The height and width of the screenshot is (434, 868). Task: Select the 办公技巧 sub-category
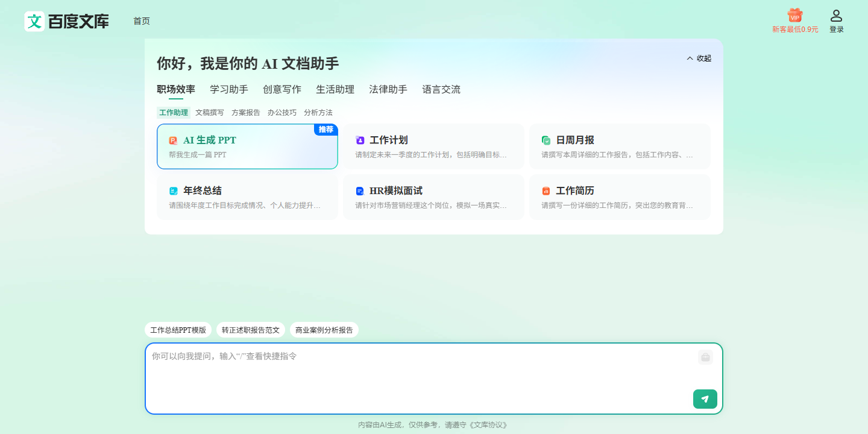(282, 113)
